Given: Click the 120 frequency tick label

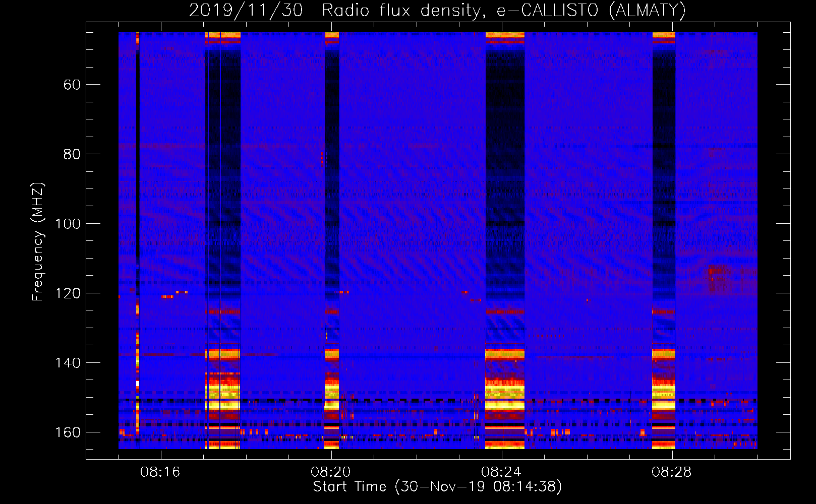Looking at the screenshot, I should pyautogui.click(x=68, y=293).
